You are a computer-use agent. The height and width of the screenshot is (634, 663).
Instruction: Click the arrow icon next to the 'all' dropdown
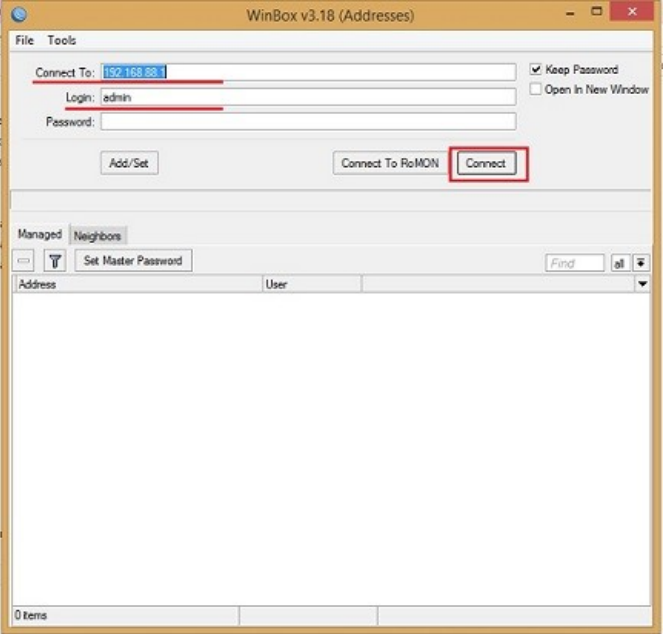pos(641,263)
